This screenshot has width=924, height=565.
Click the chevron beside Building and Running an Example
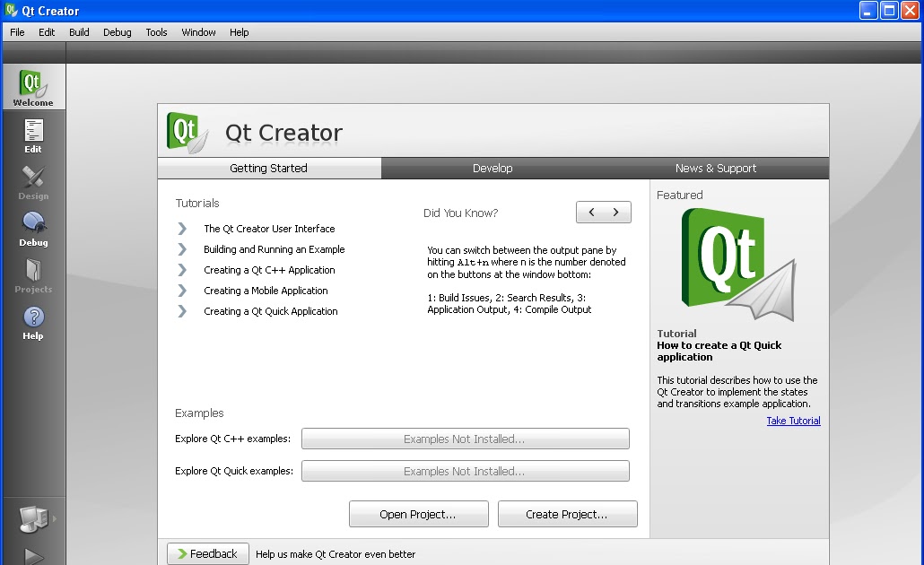182,249
